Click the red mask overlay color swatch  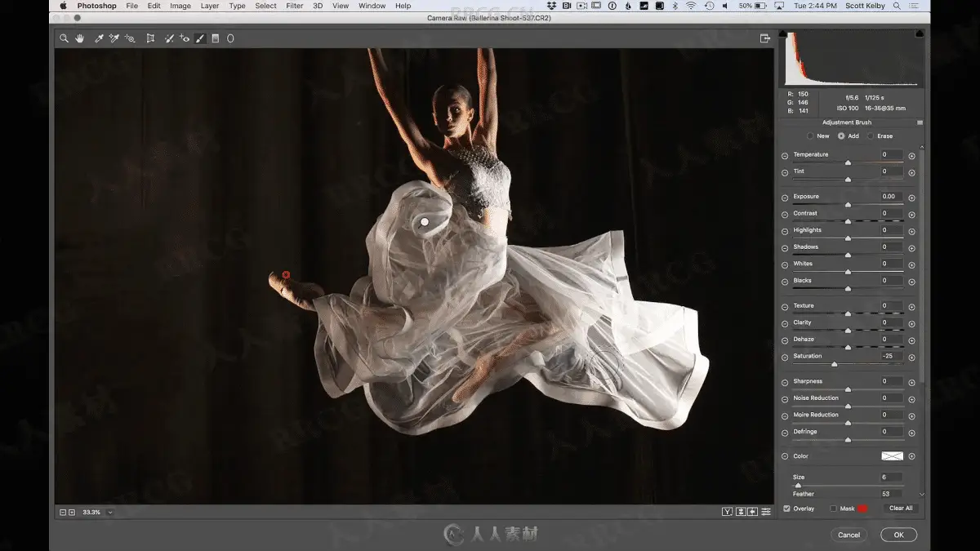(x=862, y=509)
